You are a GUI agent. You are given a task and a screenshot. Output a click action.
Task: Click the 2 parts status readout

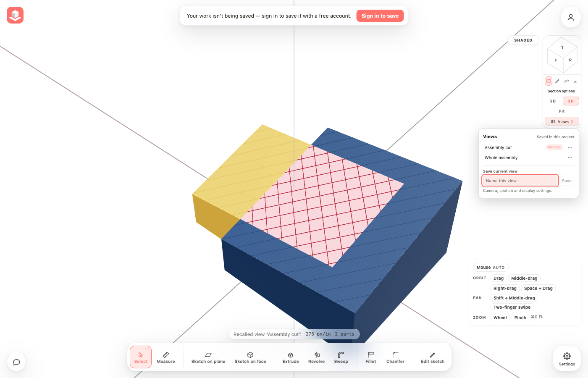tap(345, 334)
